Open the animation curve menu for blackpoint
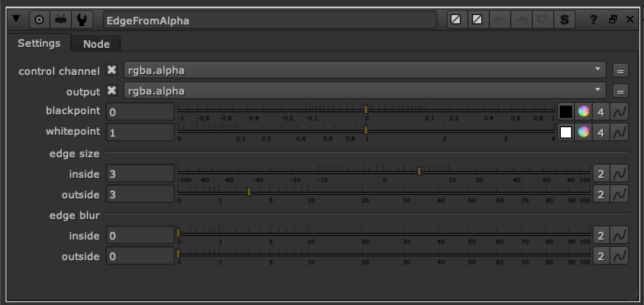 (620, 111)
